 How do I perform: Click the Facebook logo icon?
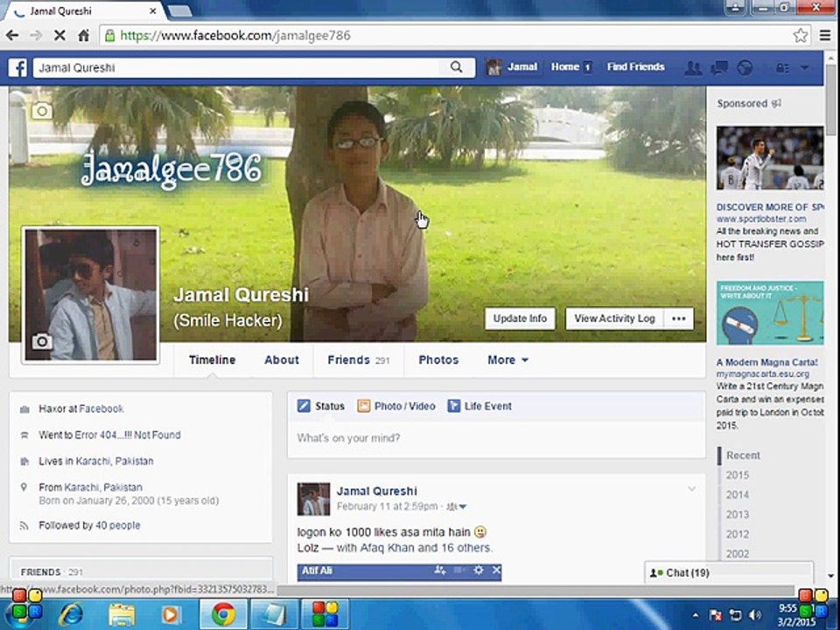[x=17, y=67]
